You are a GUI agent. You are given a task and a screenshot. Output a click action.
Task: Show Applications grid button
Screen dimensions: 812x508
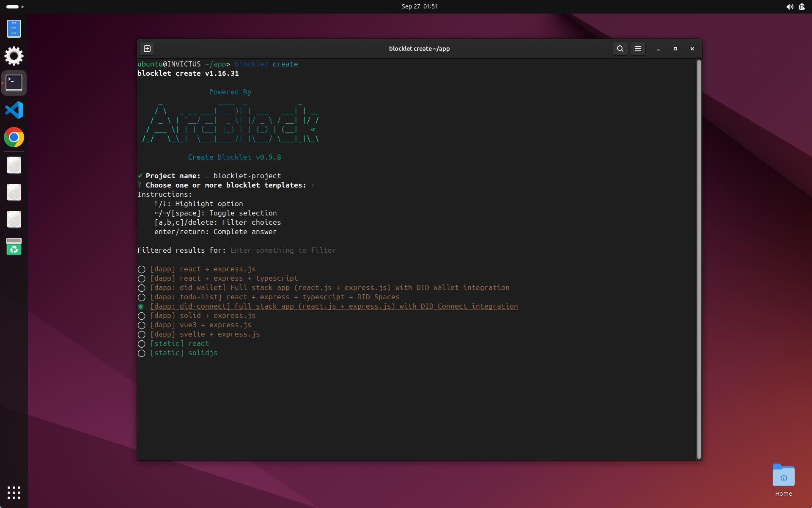pyautogui.click(x=14, y=492)
